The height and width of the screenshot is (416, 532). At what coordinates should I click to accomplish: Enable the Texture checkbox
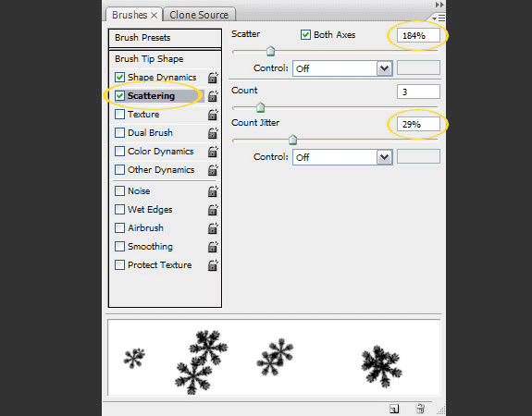pyautogui.click(x=119, y=115)
